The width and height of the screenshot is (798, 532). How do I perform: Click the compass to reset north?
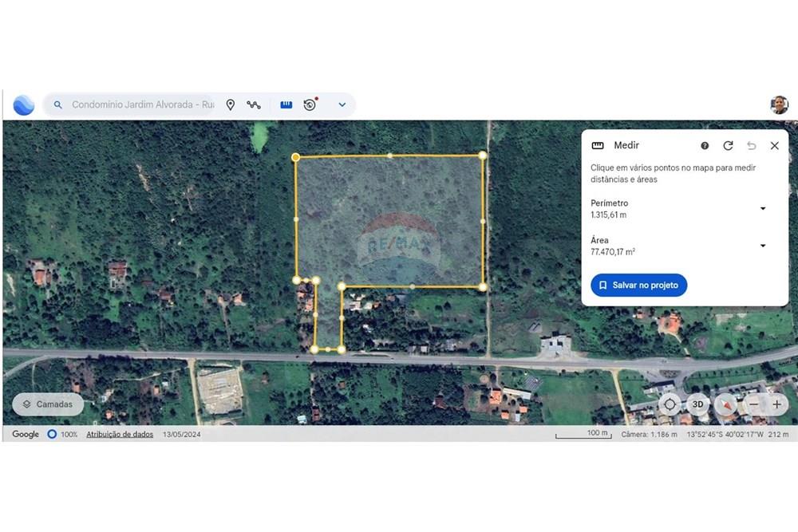point(725,404)
